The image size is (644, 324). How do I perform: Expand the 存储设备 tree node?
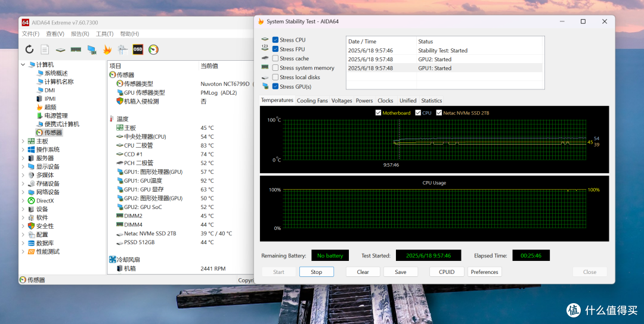[23, 183]
